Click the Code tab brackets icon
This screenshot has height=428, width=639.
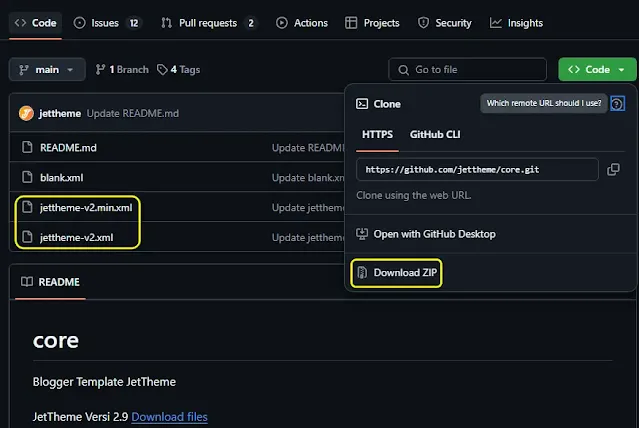point(20,23)
